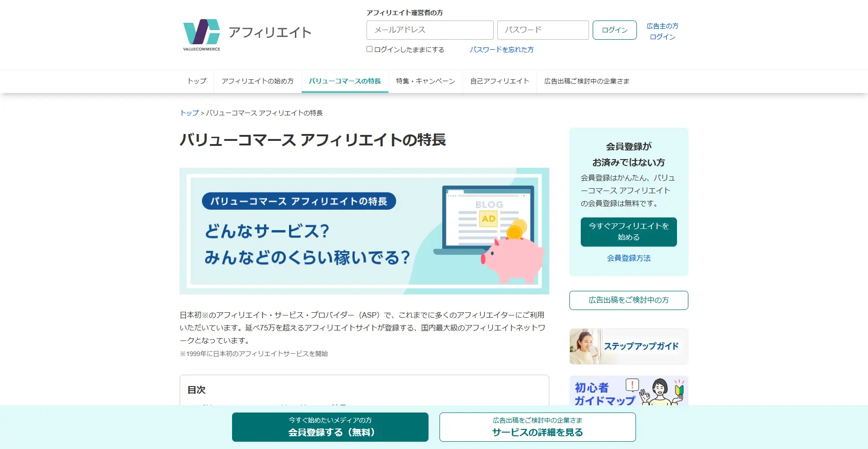Click サービスの詳細を見る bottom button
Screen dimensions: 868x449
pos(537,427)
